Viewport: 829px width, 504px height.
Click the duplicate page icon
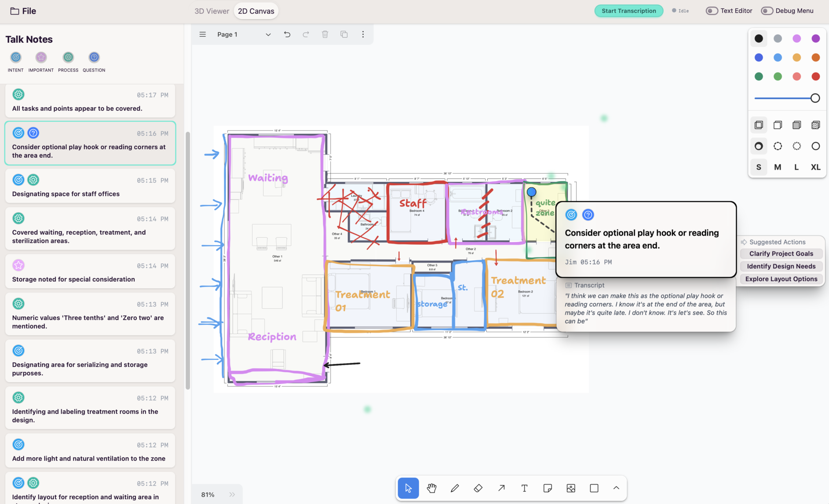coord(344,34)
